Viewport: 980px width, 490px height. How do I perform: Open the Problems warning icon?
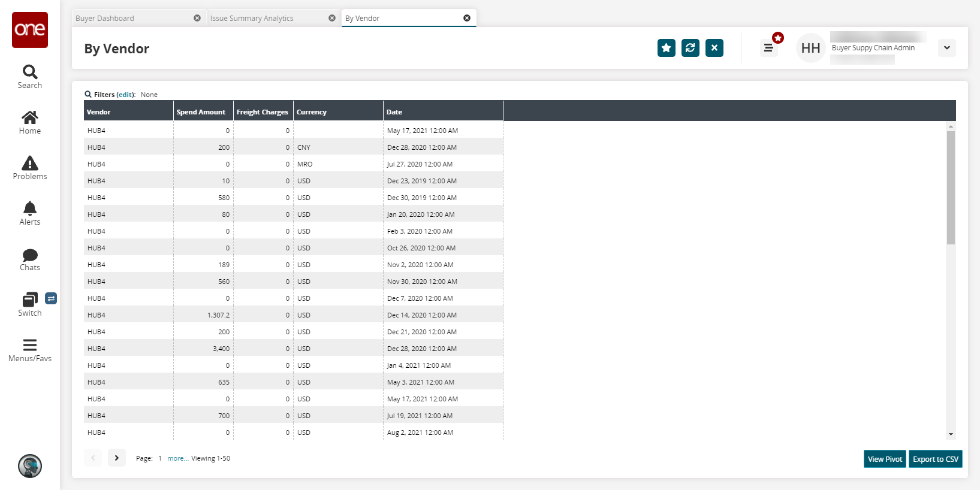(30, 164)
